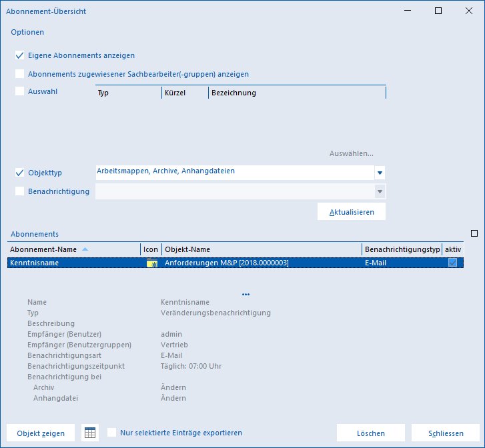The width and height of the screenshot is (485, 448).
Task: Open the Objekttyp dropdown arrow
Action: (380, 173)
